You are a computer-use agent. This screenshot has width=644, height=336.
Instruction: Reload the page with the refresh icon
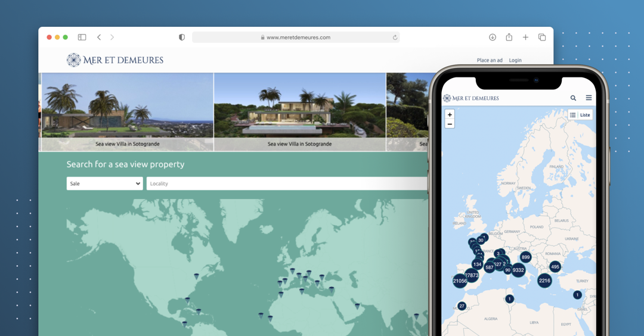tap(395, 38)
